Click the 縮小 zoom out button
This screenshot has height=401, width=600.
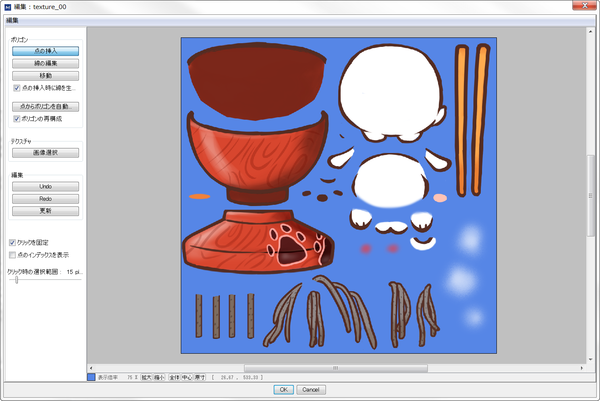(x=159, y=377)
